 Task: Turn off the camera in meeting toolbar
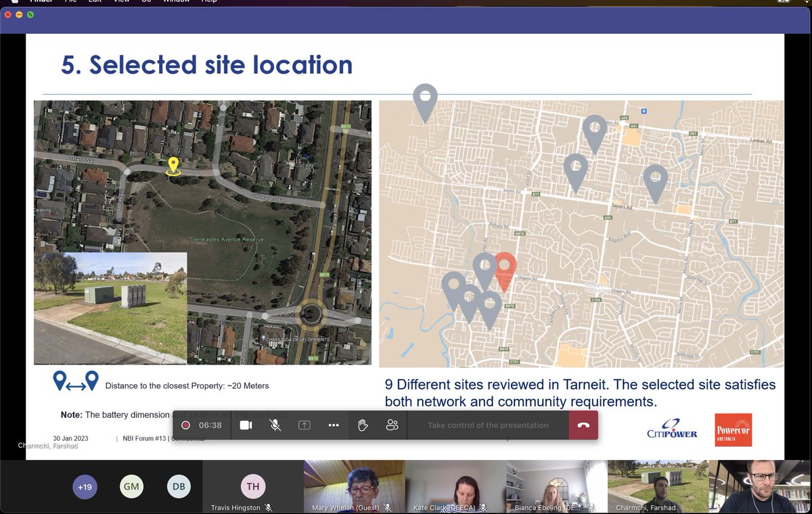[x=246, y=425]
